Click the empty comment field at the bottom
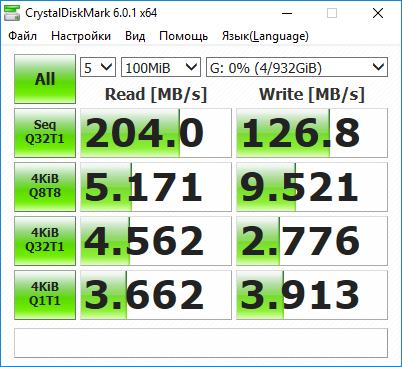The width and height of the screenshot is (402, 367). click(201, 343)
